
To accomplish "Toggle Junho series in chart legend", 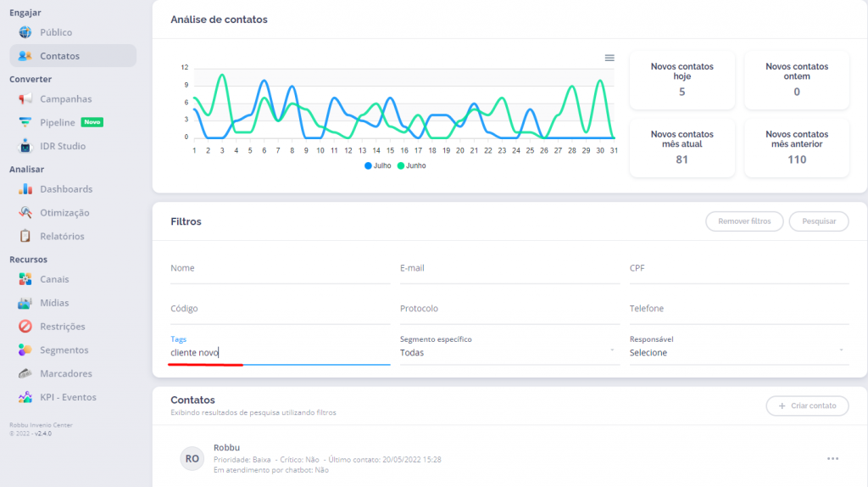I will [x=412, y=165].
